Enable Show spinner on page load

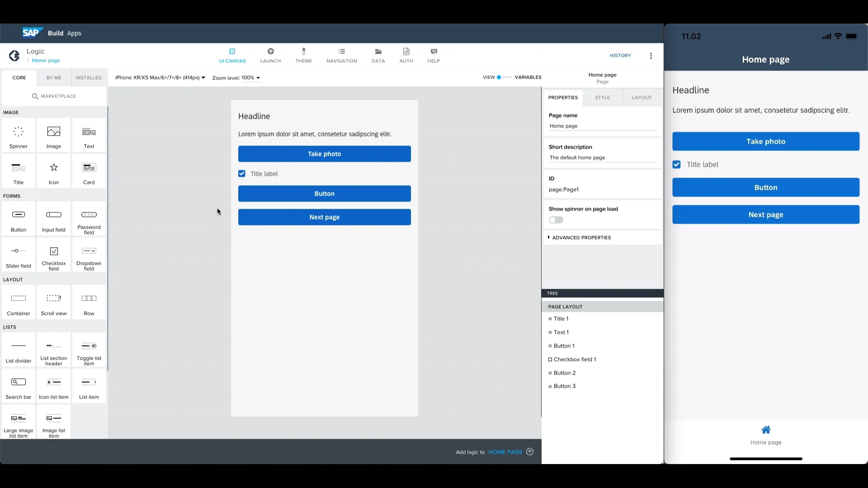pos(555,220)
